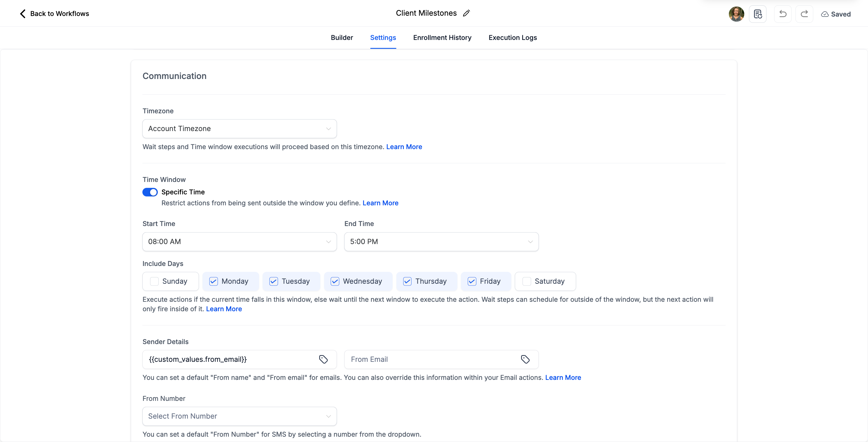
Task: Open the notes document icon button
Action: click(758, 14)
